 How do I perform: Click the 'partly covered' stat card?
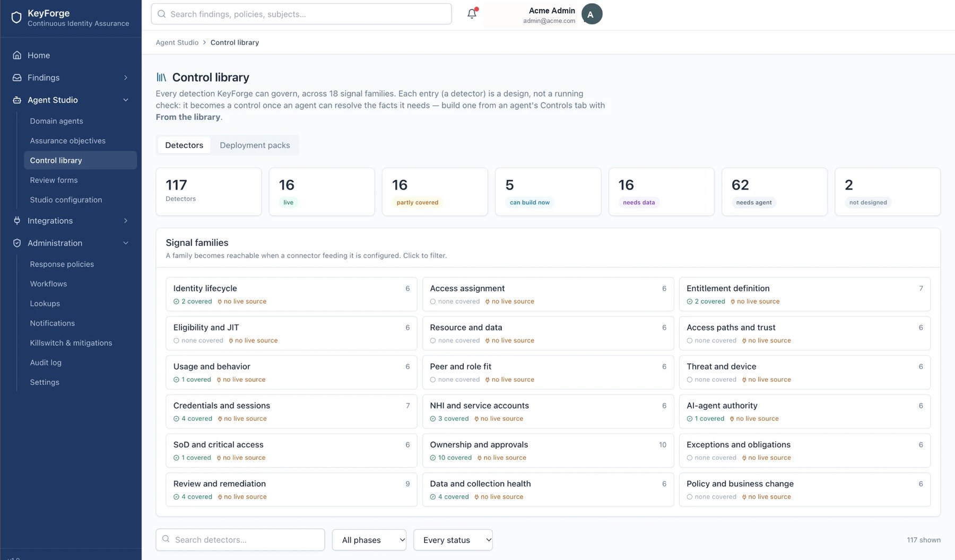(x=435, y=192)
